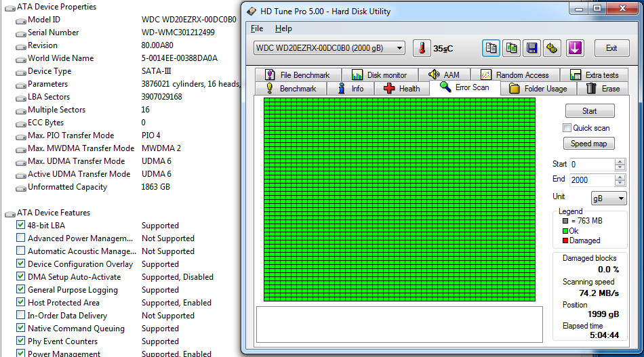Open the Unit gB dropdown
This screenshot has width=644, height=357.
609,198
